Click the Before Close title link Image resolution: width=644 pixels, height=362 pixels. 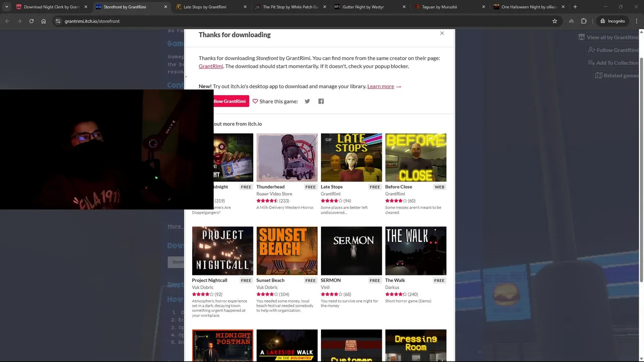pos(398,187)
